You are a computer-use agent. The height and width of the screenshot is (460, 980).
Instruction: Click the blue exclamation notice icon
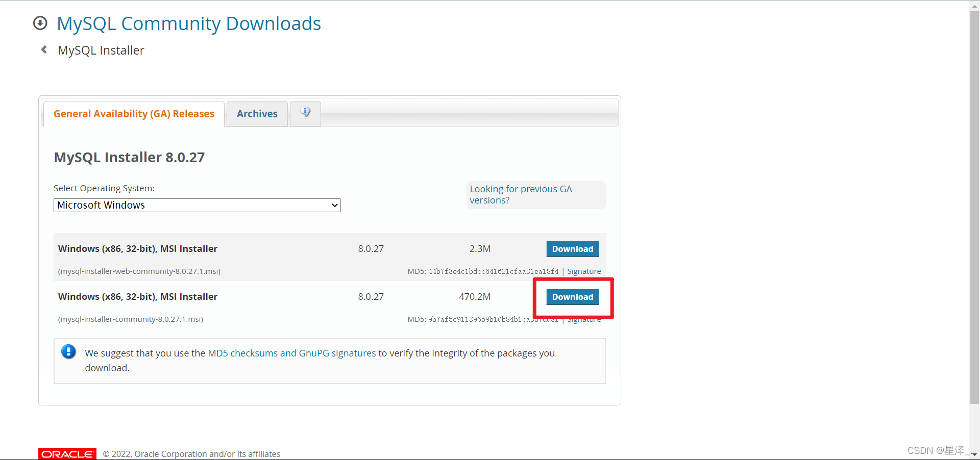tap(68, 352)
